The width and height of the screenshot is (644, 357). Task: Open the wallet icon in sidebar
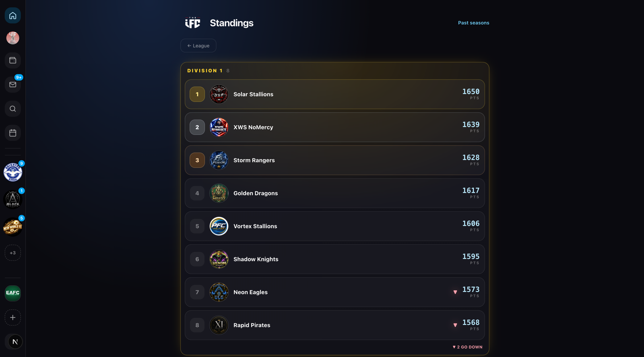(13, 60)
